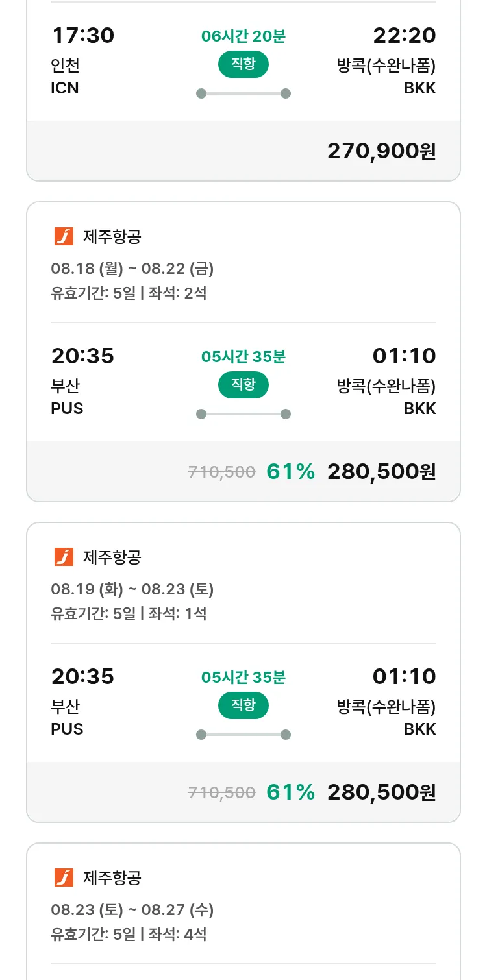Image resolution: width=487 pixels, height=980 pixels.
Task: Tap the 61% discount on the 08.18 flight
Action: coord(290,472)
